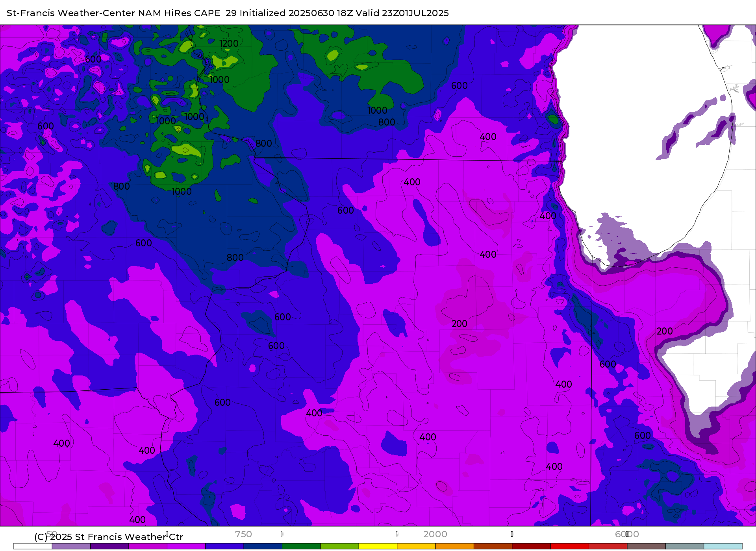The width and height of the screenshot is (756, 551).
Task: Select the maroon legend swatch
Action: click(531, 546)
